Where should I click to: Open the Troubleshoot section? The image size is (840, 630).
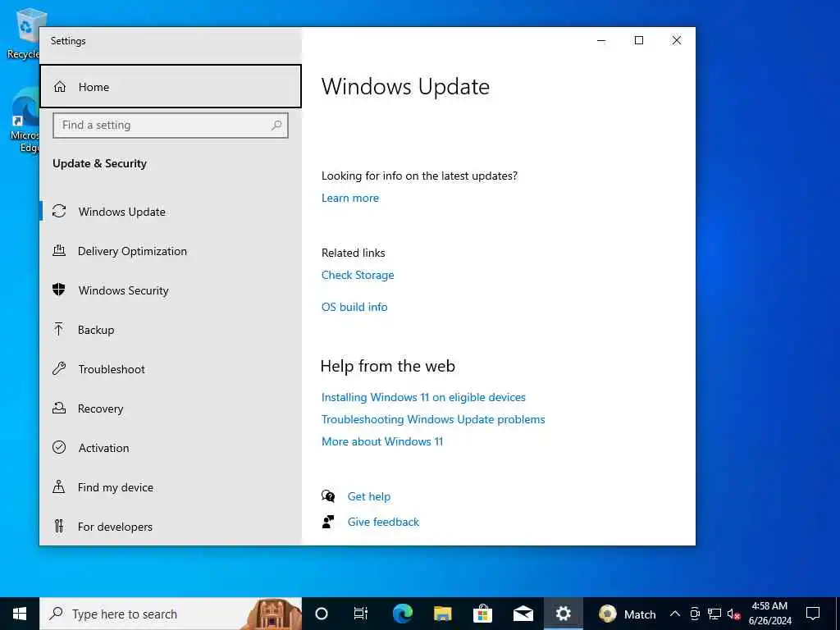pos(171,368)
